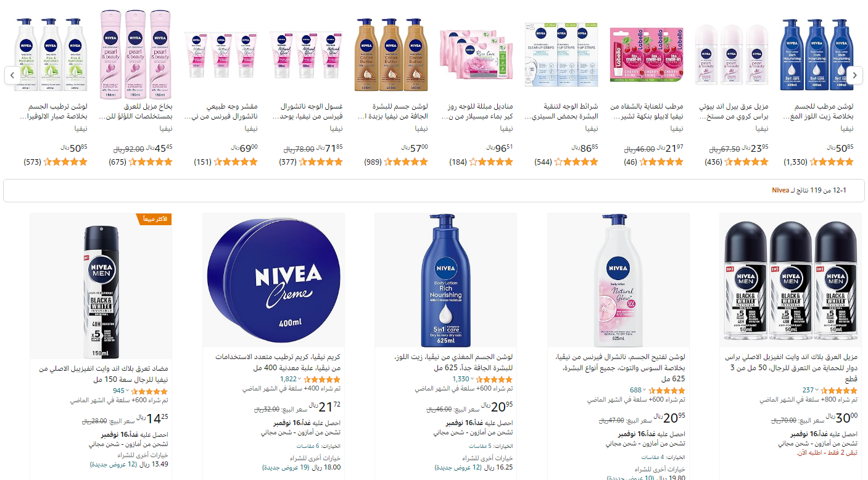Open star rating with 1,330 reviews in carousel
The image size is (868, 480).
point(832,162)
